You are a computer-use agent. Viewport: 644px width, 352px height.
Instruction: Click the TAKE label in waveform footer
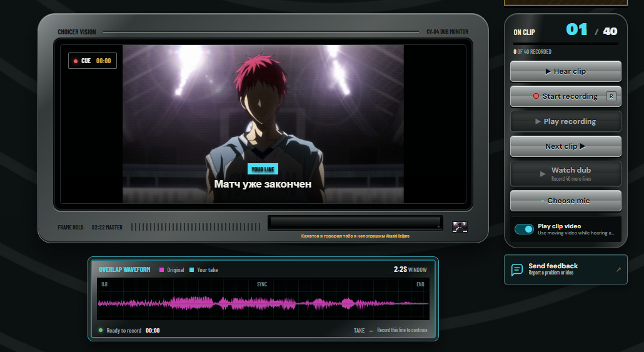(359, 330)
